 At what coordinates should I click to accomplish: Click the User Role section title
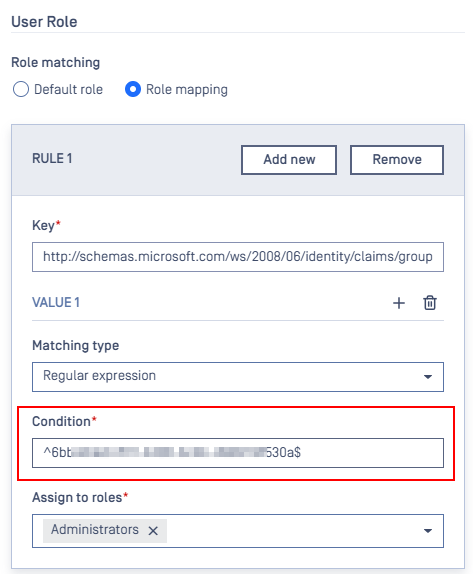(44, 22)
